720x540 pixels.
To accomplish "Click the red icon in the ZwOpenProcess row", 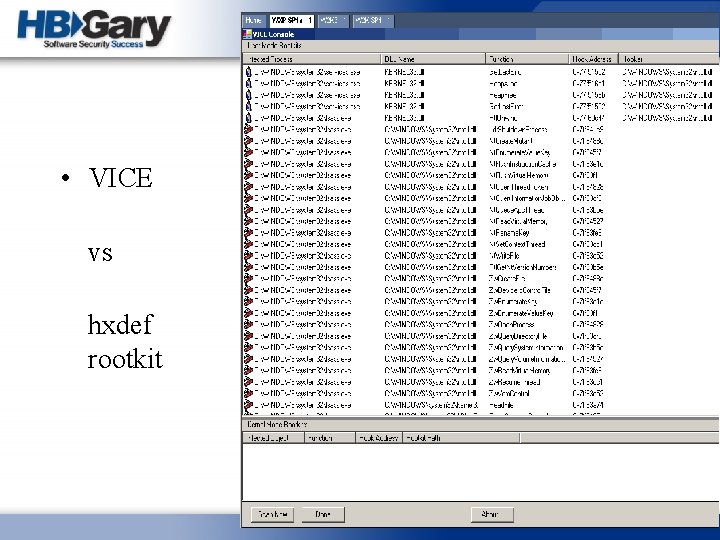I will click(248, 325).
